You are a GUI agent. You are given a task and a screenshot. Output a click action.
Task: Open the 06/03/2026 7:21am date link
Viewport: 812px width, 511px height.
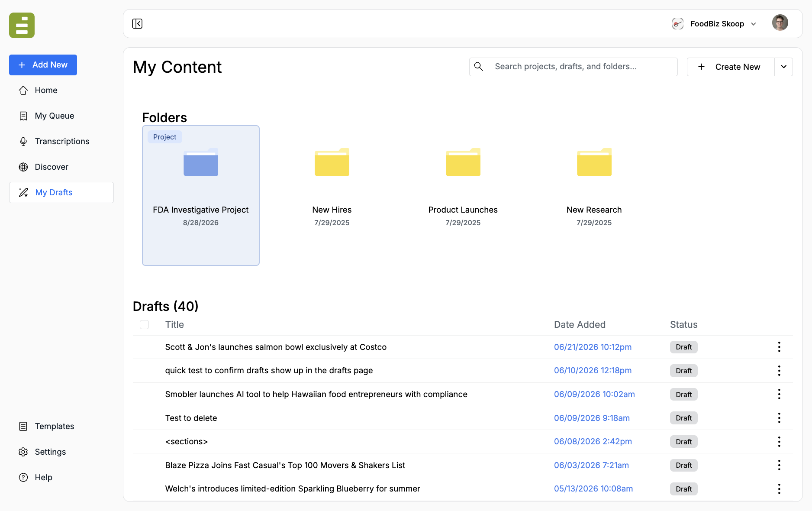point(591,465)
